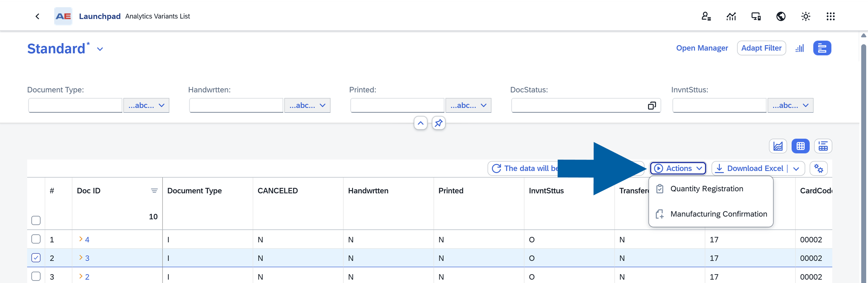Open the Actions dropdown button
The height and width of the screenshot is (283, 868).
coord(678,168)
